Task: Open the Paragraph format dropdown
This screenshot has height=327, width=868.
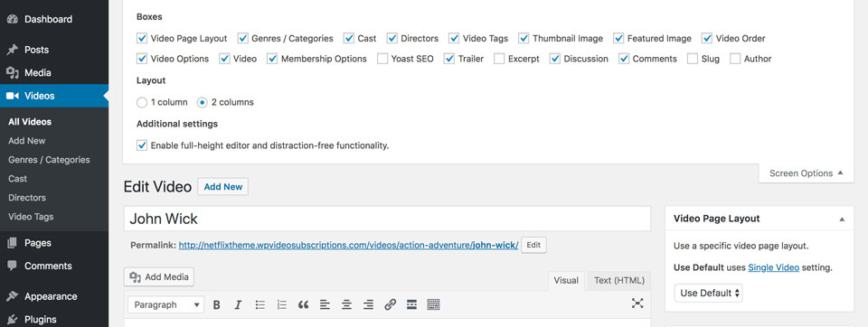Action: (166, 304)
